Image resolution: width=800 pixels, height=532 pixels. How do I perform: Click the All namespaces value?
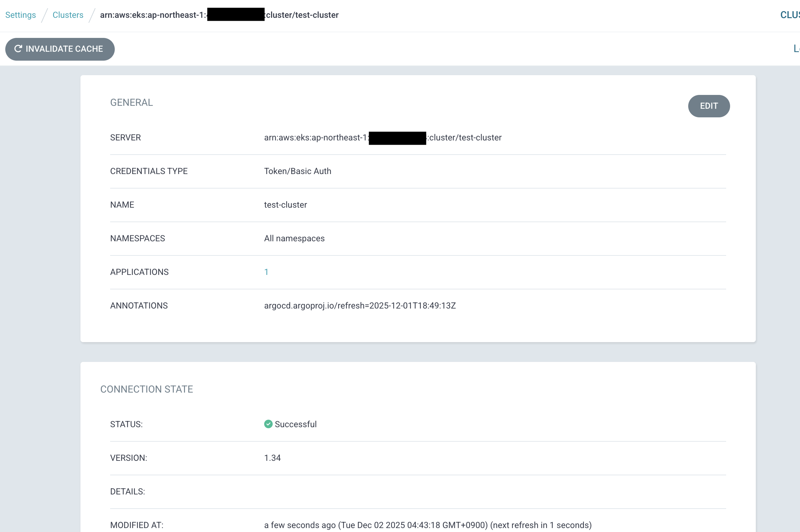pyautogui.click(x=294, y=238)
